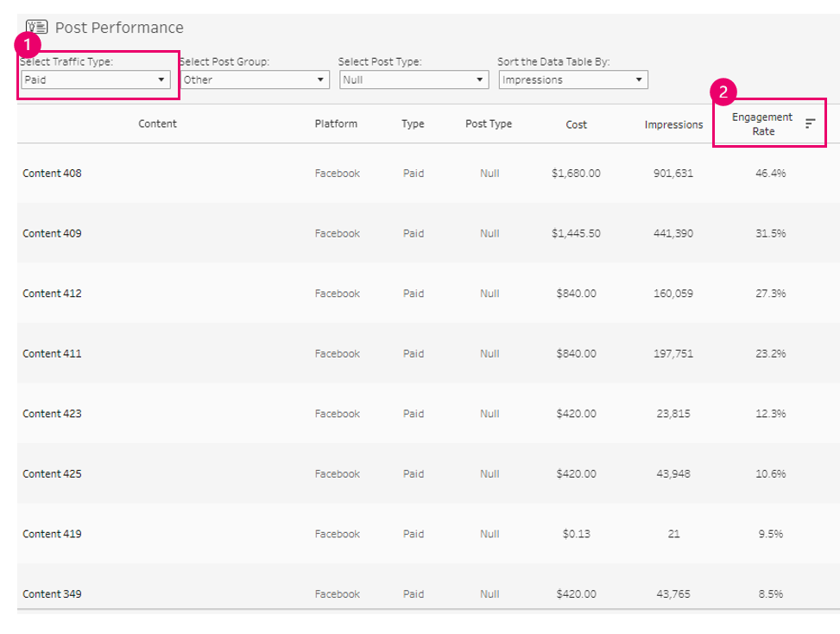The height and width of the screenshot is (634, 840).
Task: Click the Content column header
Action: 157,124
